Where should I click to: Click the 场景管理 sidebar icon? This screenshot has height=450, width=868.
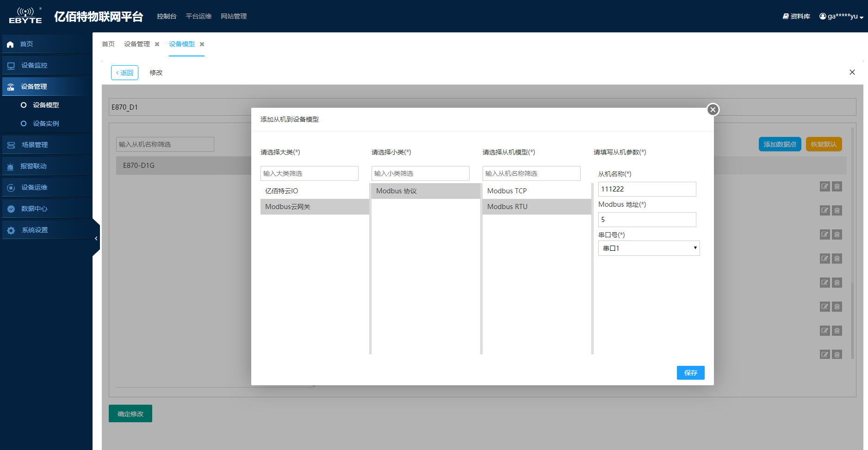[11, 145]
